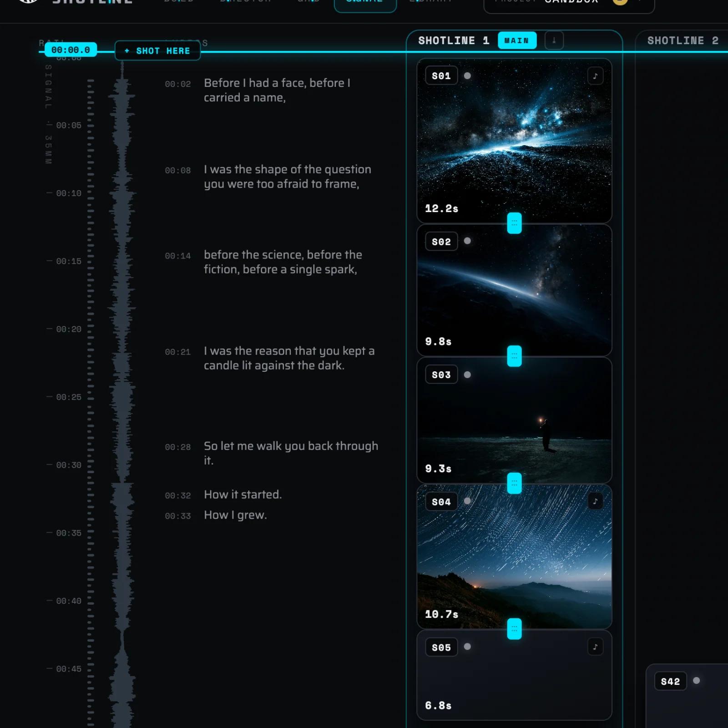
Task: Click the 6.8s duration on shot S05
Action: 438,706
